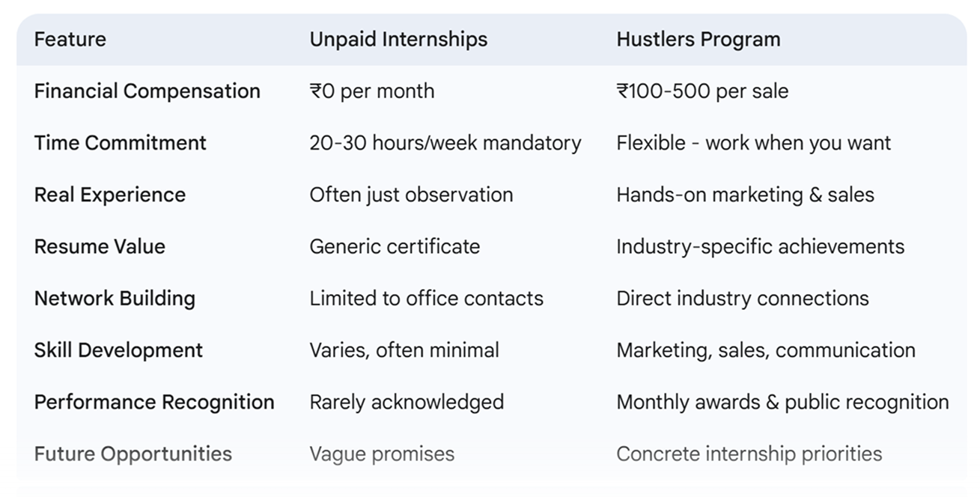Viewport: 980px width, 497px height.
Task: Select the ₹0 per month cell
Action: (x=372, y=91)
